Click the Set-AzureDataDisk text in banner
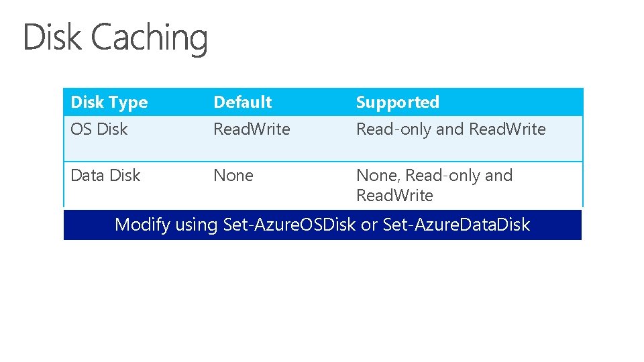Screen dimensions: 644x362 (x=456, y=225)
